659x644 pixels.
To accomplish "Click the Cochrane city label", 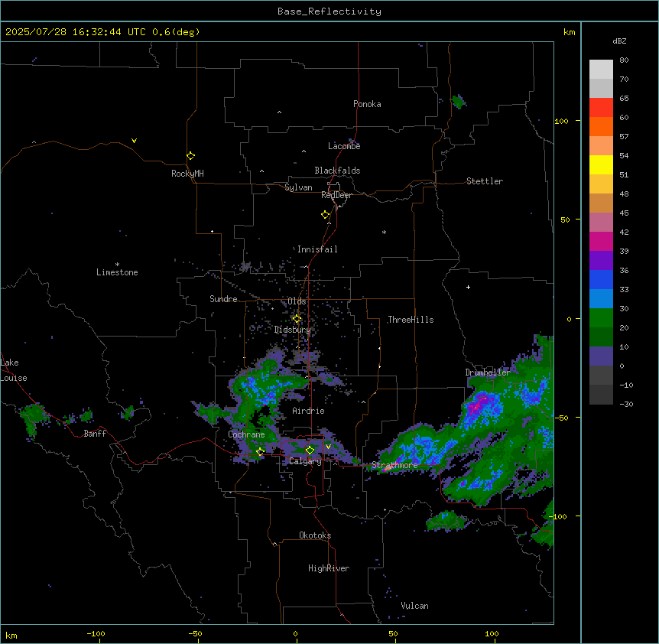I will [x=246, y=434].
